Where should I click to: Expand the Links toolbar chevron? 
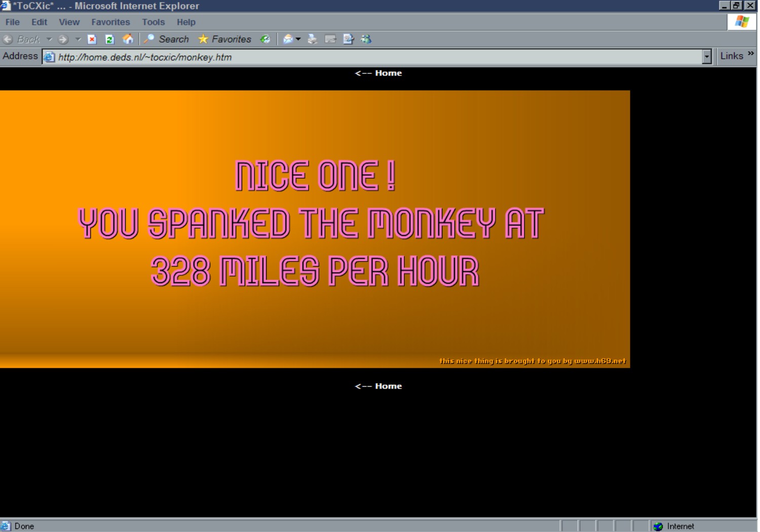(x=750, y=54)
